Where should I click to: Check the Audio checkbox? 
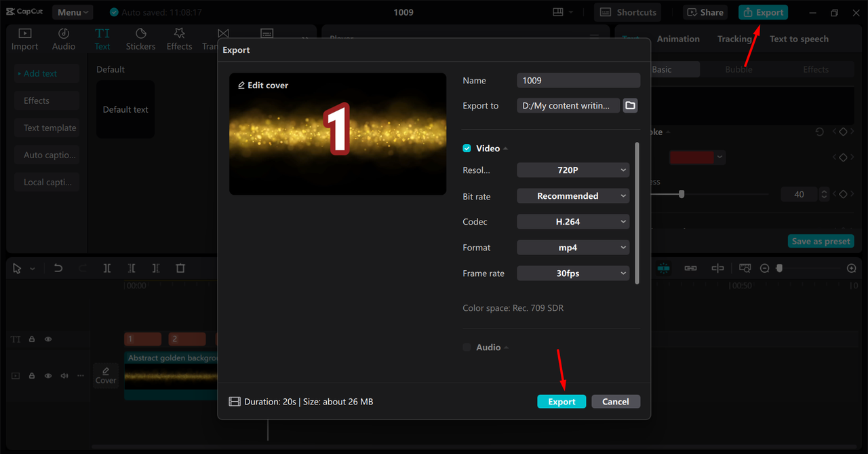(x=467, y=347)
